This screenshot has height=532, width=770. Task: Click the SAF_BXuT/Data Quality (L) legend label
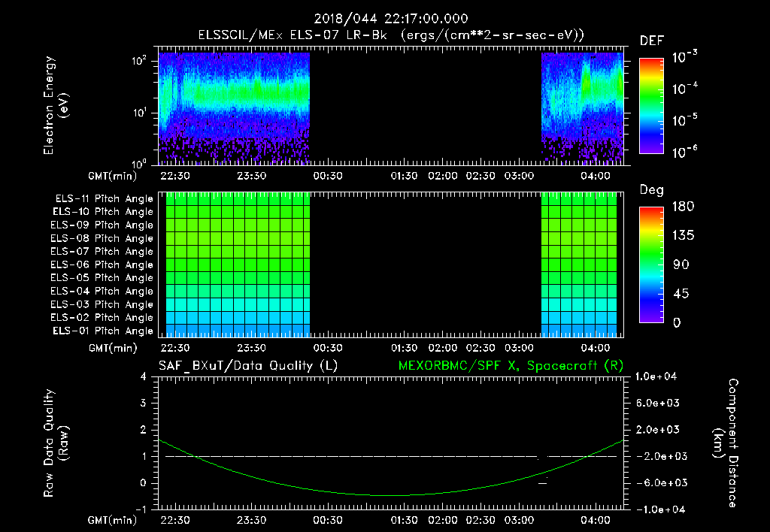pos(247,365)
